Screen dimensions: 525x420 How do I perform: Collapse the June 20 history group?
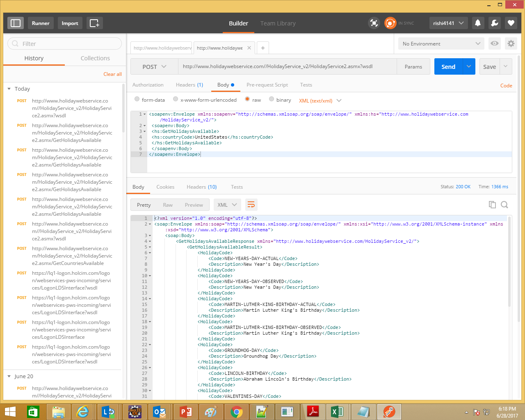[x=9, y=376]
